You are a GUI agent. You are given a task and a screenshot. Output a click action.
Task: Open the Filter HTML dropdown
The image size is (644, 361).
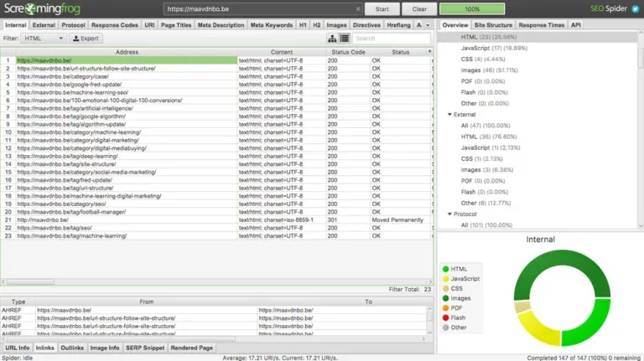tap(44, 39)
